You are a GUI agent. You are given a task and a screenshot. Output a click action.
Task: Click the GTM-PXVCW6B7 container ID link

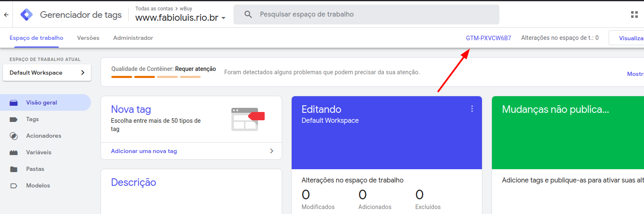[x=488, y=38]
